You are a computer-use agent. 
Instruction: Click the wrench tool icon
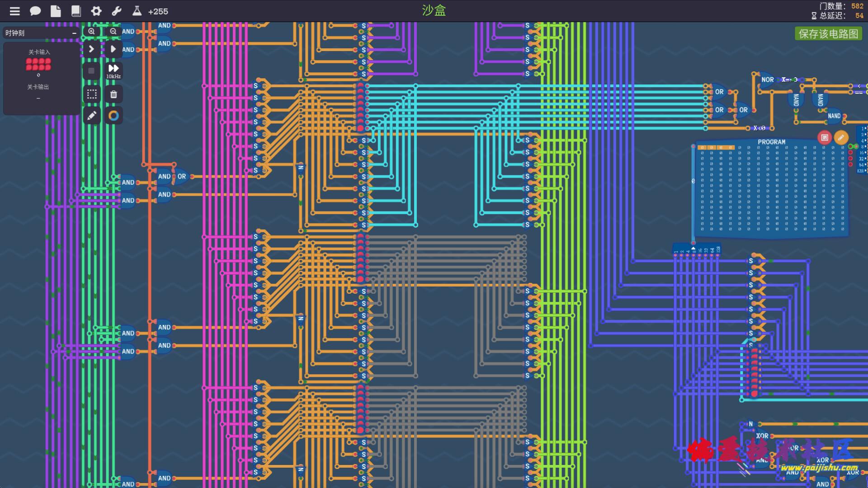coord(117,11)
